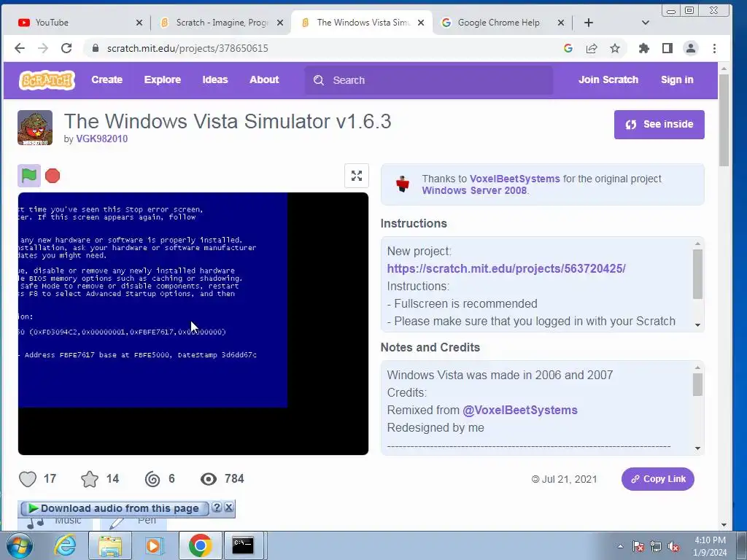The height and width of the screenshot is (560, 747).
Task: Open help on the download audio bar
Action: 216,507
